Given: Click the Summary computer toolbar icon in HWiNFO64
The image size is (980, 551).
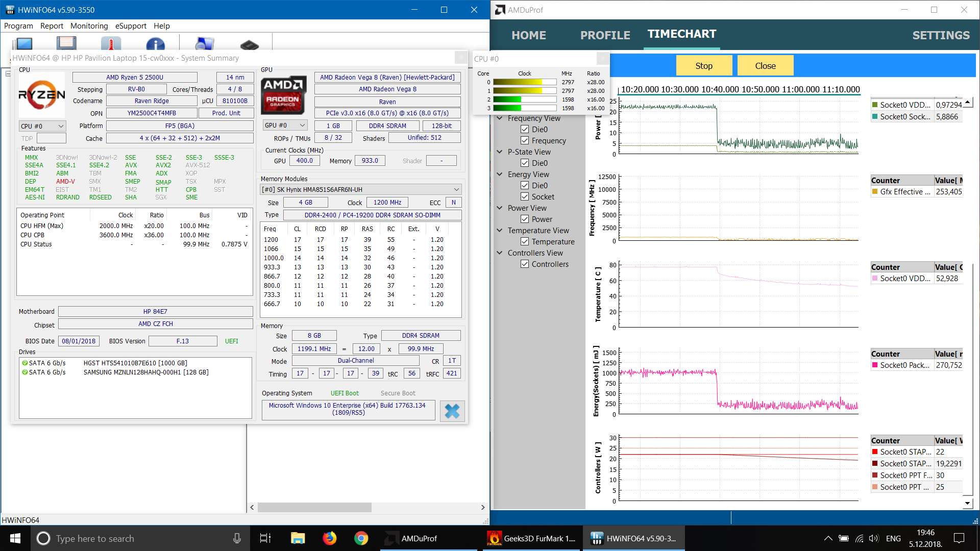Looking at the screenshot, I should click(x=24, y=43).
